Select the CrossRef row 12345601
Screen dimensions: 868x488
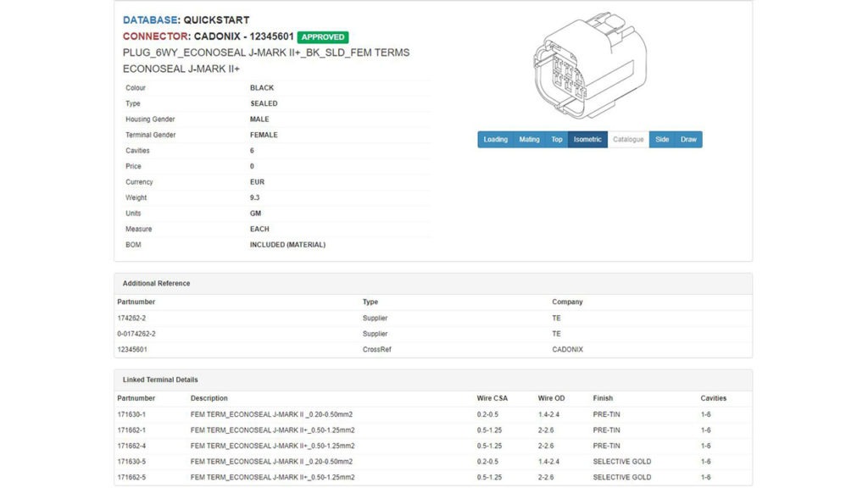pos(133,348)
